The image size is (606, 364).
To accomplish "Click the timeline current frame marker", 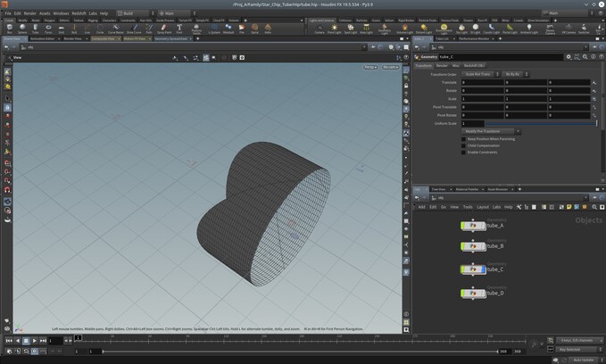I will pyautogui.click(x=78, y=338).
